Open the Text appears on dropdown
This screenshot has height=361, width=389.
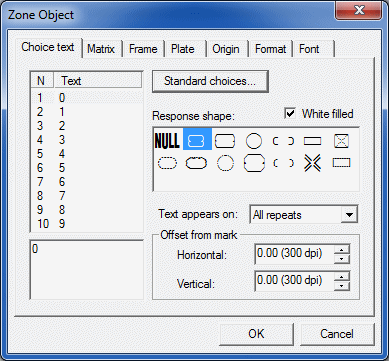(349, 215)
